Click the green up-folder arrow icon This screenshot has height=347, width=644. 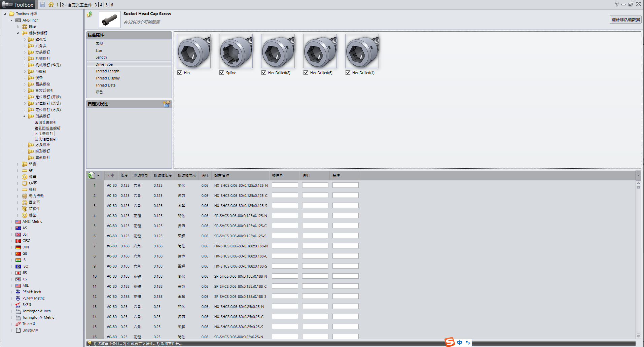coord(90,14)
